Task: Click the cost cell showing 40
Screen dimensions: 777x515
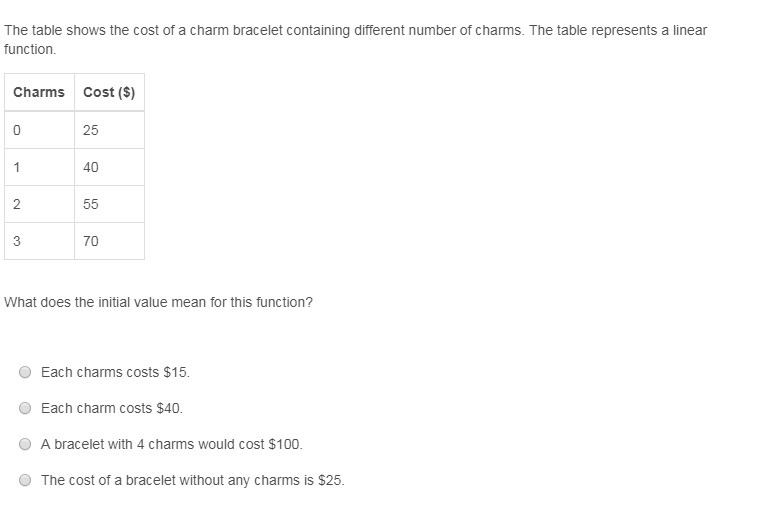Action: pyautogui.click(x=109, y=167)
